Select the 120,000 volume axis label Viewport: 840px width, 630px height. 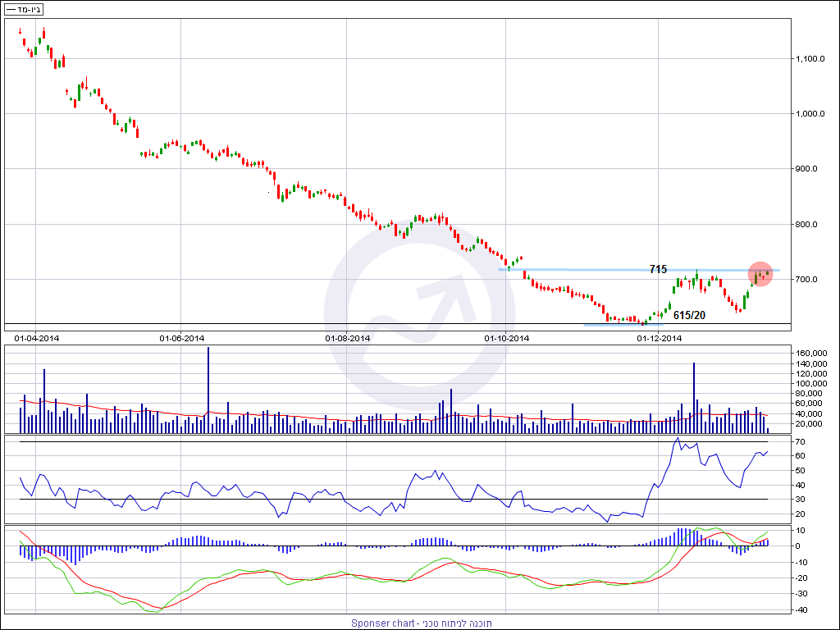(x=812, y=374)
